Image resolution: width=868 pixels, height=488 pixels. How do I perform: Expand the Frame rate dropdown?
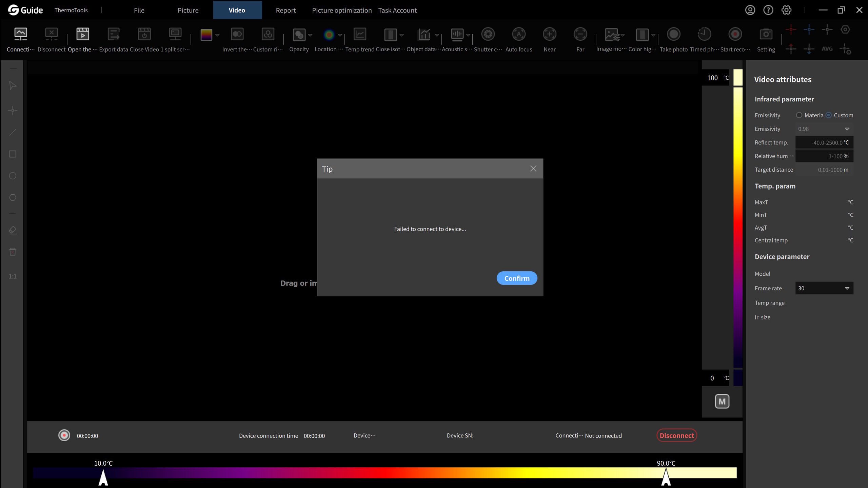pos(847,288)
